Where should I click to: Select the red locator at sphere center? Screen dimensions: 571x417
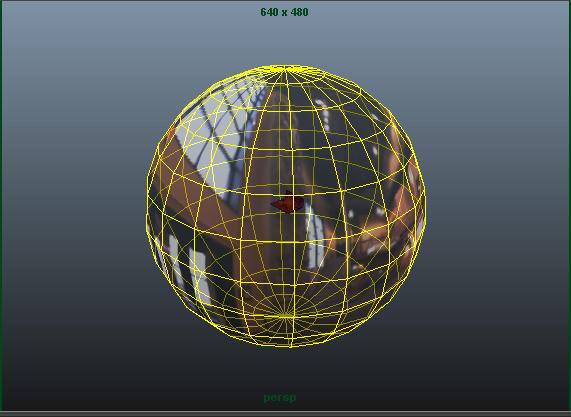(287, 202)
